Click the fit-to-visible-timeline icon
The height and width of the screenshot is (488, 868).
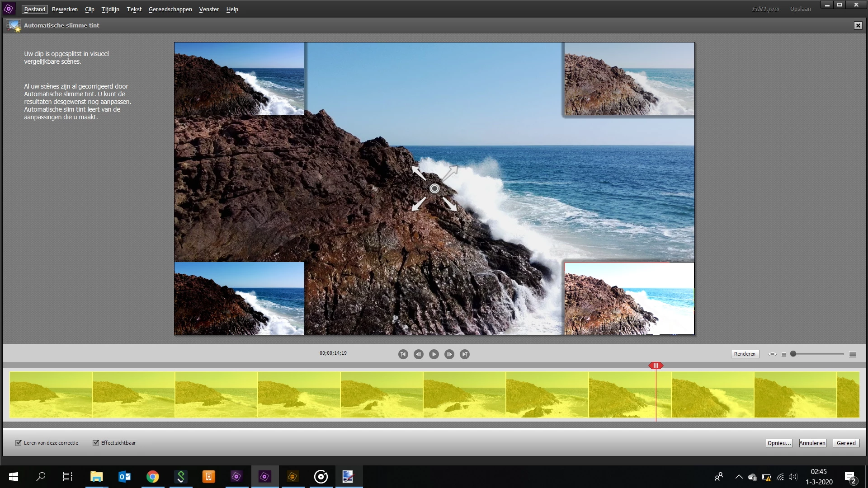772,354
